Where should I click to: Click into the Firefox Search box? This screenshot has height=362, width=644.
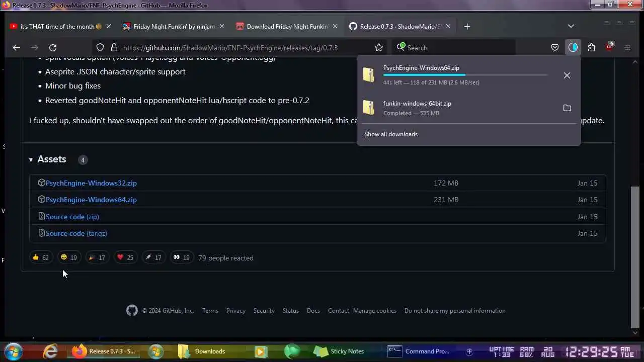coord(453,48)
